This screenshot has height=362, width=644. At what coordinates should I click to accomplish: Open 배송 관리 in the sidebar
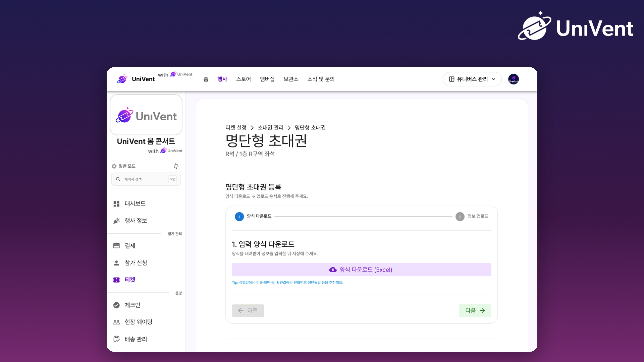(x=146, y=339)
